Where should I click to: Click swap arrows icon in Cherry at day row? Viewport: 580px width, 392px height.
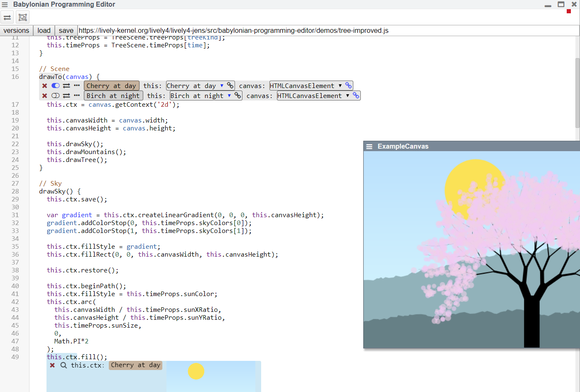point(66,86)
